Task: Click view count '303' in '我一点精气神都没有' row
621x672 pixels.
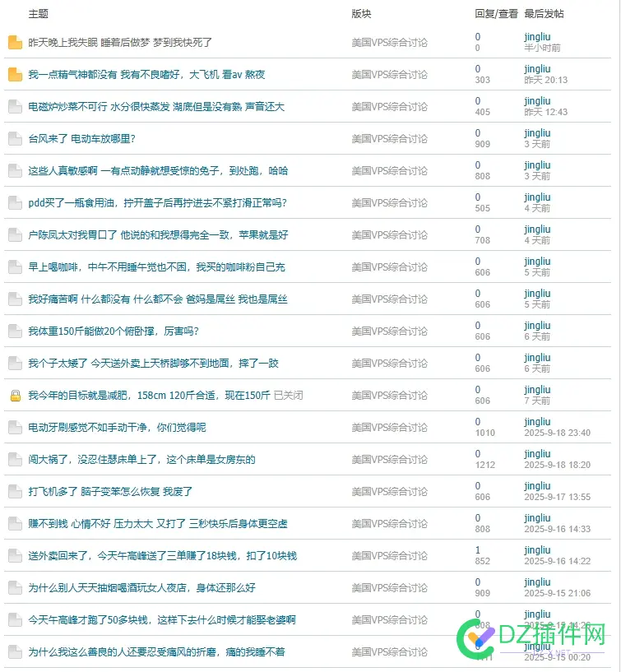Action: point(482,80)
